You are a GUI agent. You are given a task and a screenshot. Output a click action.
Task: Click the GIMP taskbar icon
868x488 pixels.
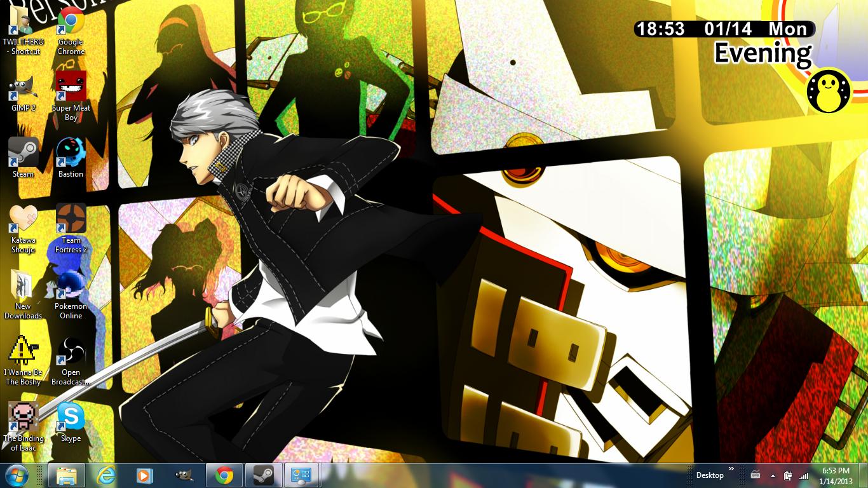(x=184, y=475)
